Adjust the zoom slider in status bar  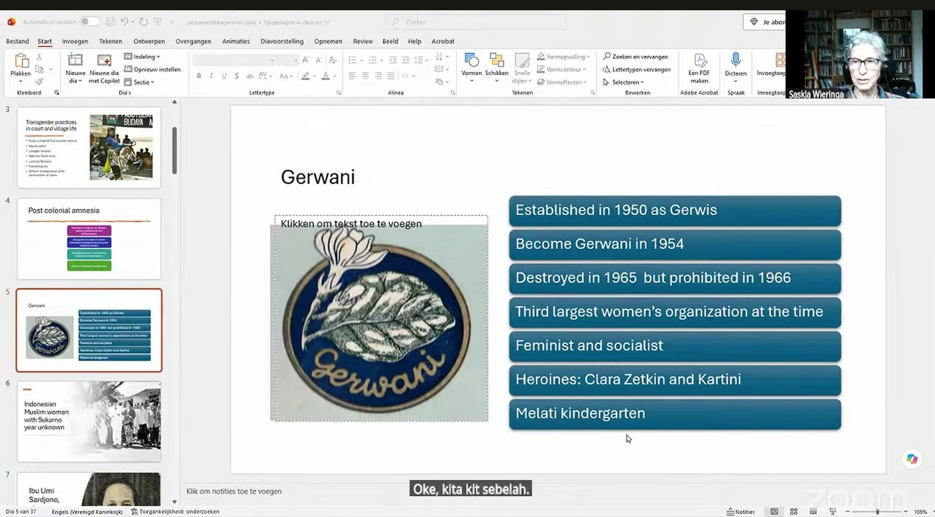pos(877,512)
